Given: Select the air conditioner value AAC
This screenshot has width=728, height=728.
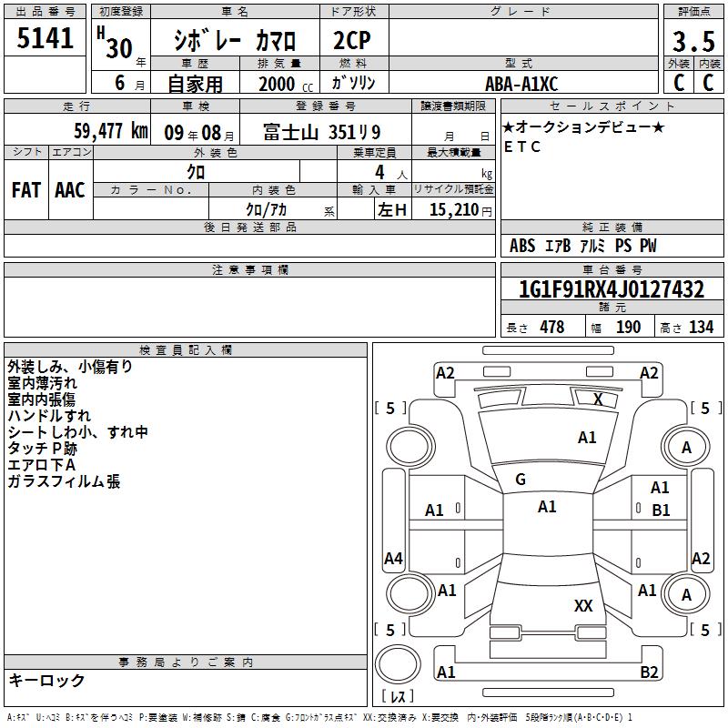Looking at the screenshot, I should click(70, 190).
